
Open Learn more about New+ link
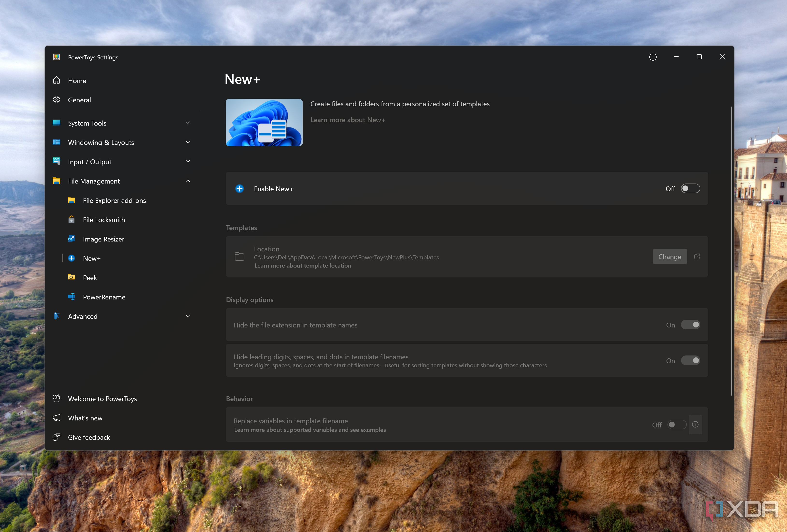point(348,120)
